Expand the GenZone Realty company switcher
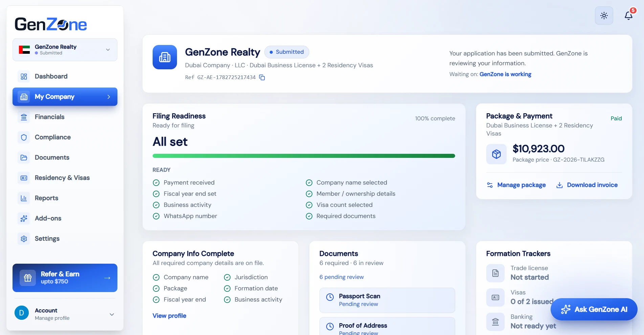The height and width of the screenshot is (335, 644). tap(65, 50)
